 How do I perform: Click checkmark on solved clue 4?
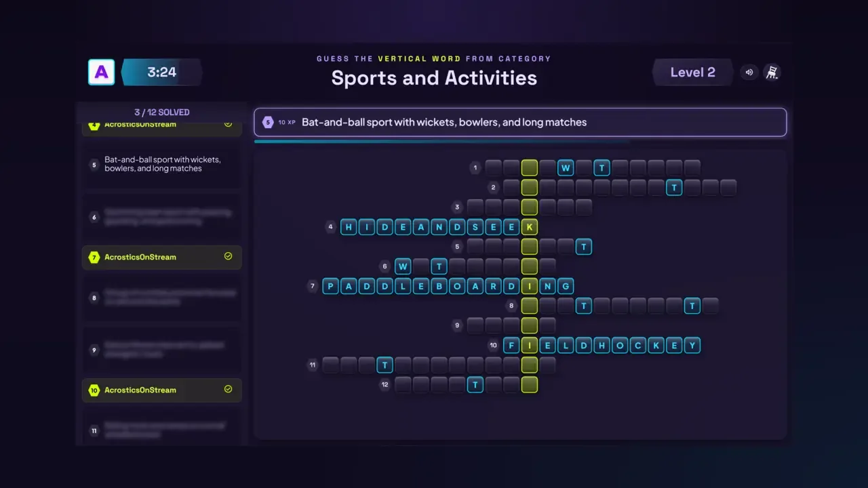(228, 124)
